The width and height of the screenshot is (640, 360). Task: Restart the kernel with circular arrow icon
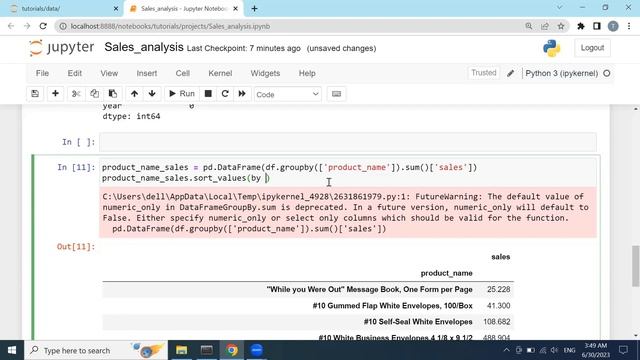point(224,94)
